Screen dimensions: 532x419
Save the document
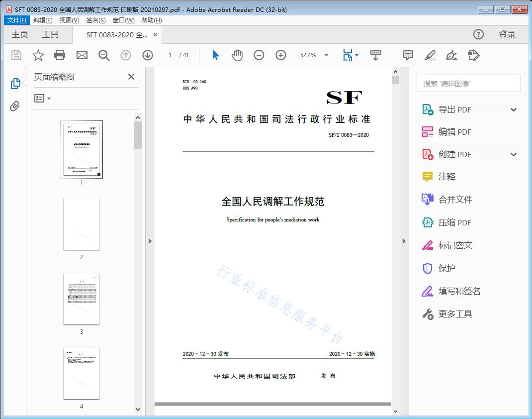pos(15,55)
